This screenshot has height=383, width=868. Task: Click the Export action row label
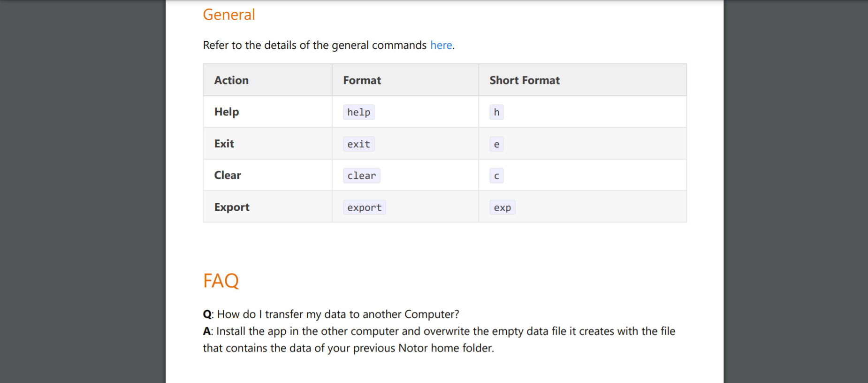tap(232, 207)
